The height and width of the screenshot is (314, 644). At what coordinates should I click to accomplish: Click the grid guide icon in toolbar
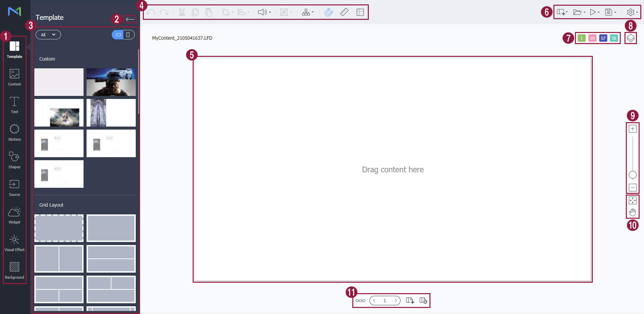(360, 12)
